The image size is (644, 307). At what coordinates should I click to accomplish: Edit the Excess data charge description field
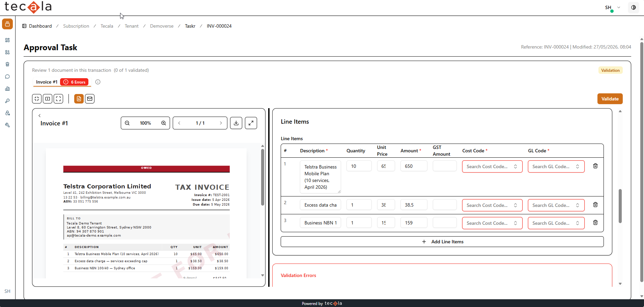point(320,205)
